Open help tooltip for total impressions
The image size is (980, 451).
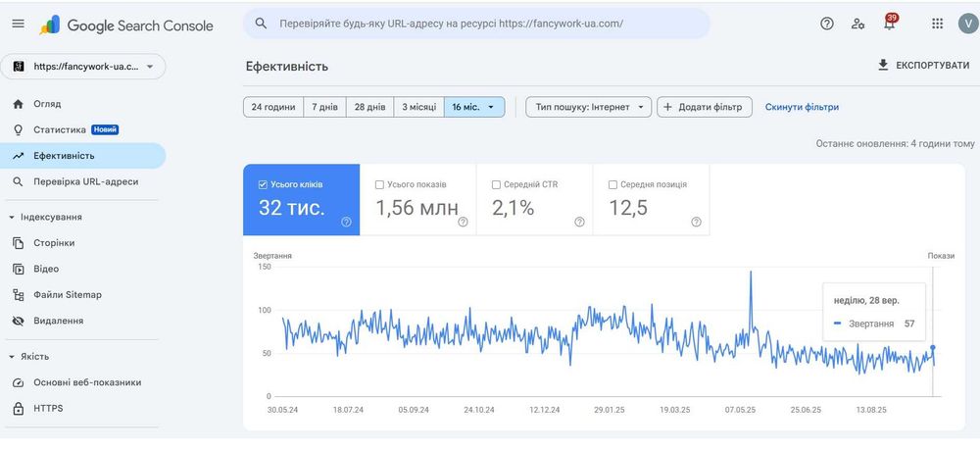pos(463,222)
